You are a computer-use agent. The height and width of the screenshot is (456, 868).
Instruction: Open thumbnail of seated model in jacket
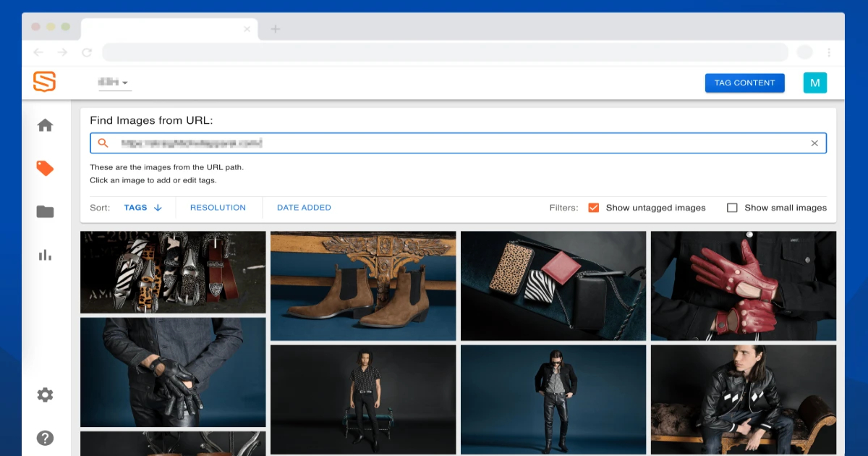pyautogui.click(x=744, y=400)
